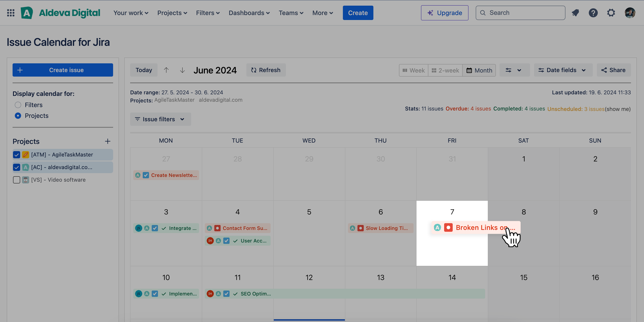Click the project icon on Broken Links issue
Image resolution: width=644 pixels, height=322 pixels.
pyautogui.click(x=437, y=228)
